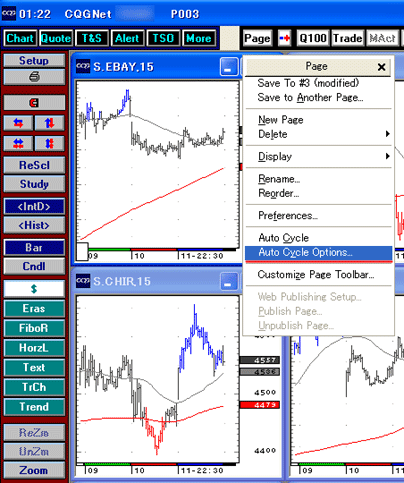Click the CQG icon of S.EBAY,15 chart
This screenshot has height=483, width=404.
coord(83,66)
